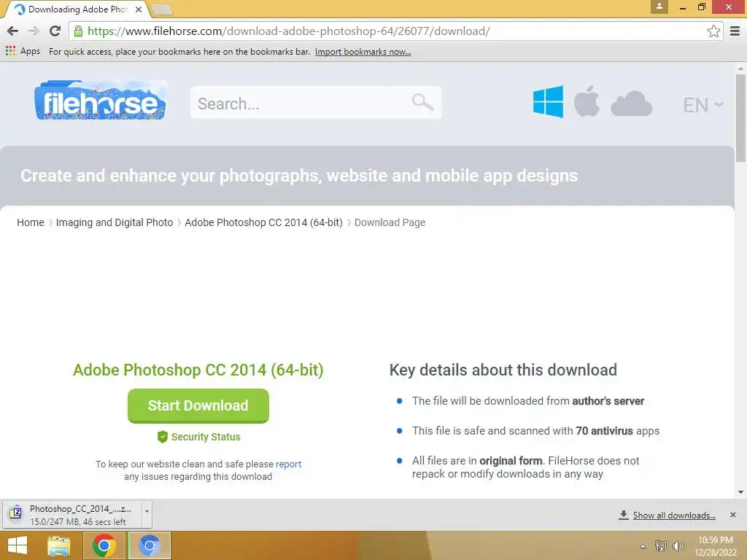Open the Chrome hamburger menu
The height and width of the screenshot is (560, 747).
click(735, 31)
